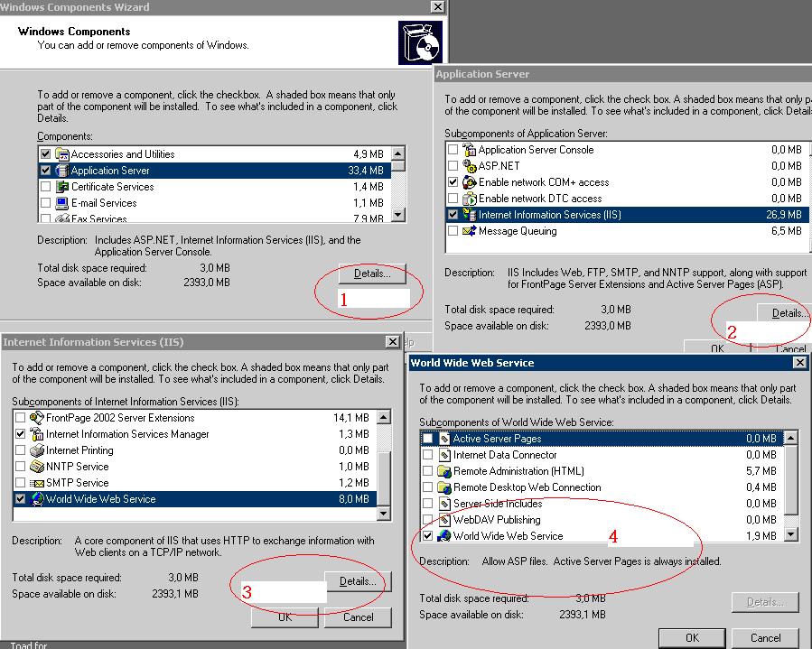Screen dimensions: 812x649
Task: Click the Windows Components wizard CD icon
Action: coord(420,43)
